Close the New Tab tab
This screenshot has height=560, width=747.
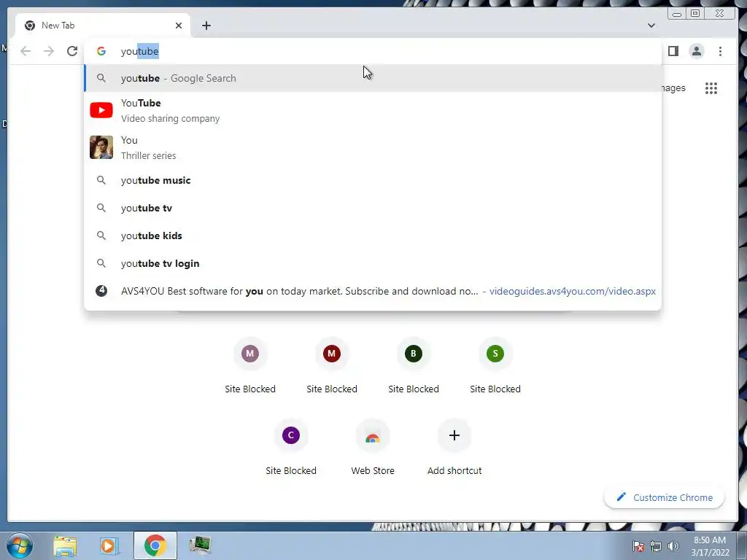pos(179,26)
